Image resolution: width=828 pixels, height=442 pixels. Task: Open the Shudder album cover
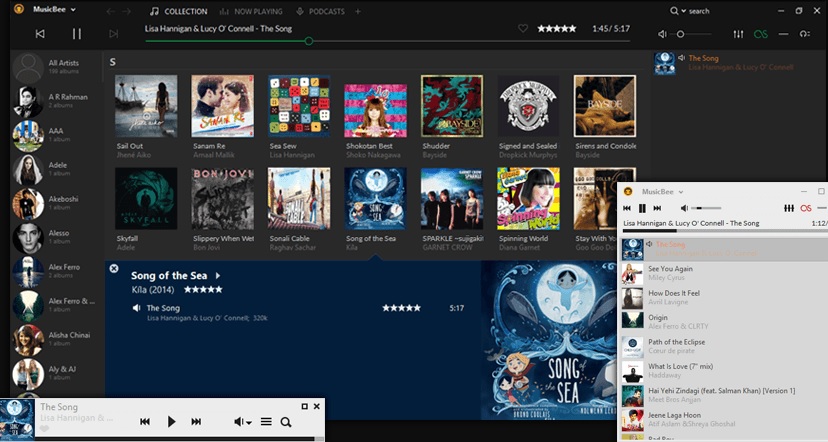pyautogui.click(x=452, y=106)
